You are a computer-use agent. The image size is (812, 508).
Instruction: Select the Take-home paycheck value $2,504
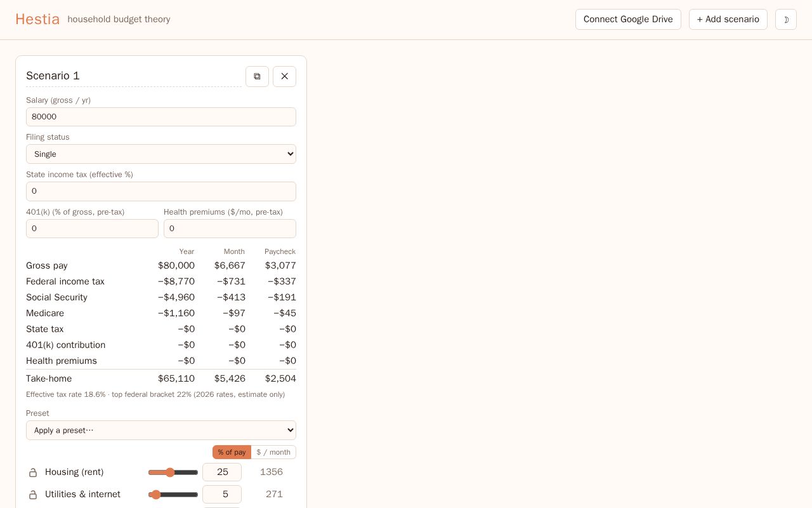click(x=280, y=378)
